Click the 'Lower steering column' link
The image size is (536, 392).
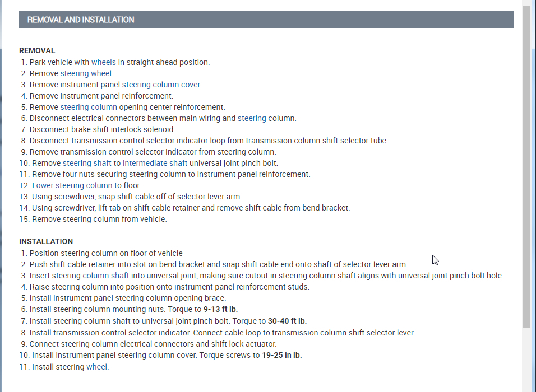[72, 185]
